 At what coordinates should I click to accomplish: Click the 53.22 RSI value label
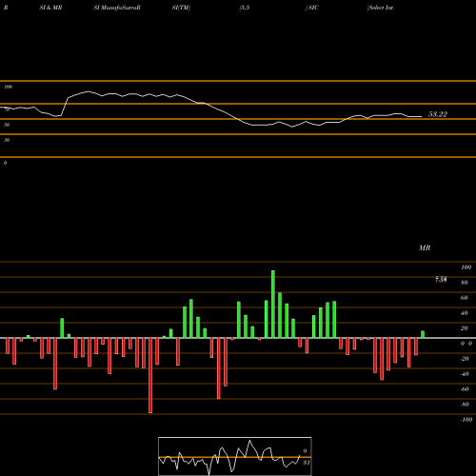(438, 114)
